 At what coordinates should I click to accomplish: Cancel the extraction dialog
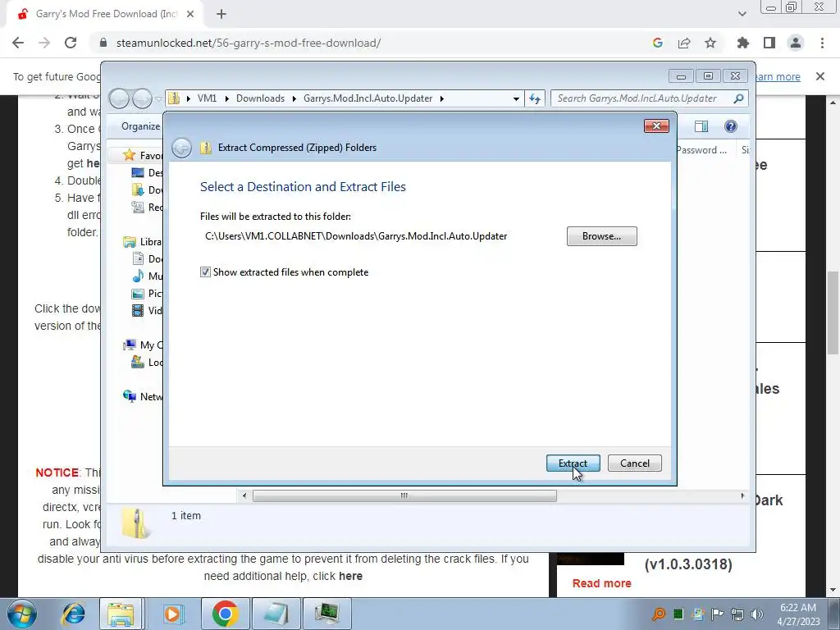click(634, 463)
